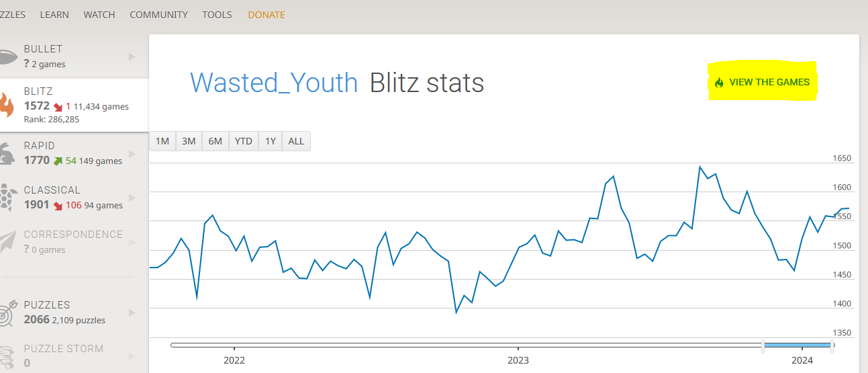Open the Tools menu
The height and width of the screenshot is (373, 868).
click(x=217, y=15)
